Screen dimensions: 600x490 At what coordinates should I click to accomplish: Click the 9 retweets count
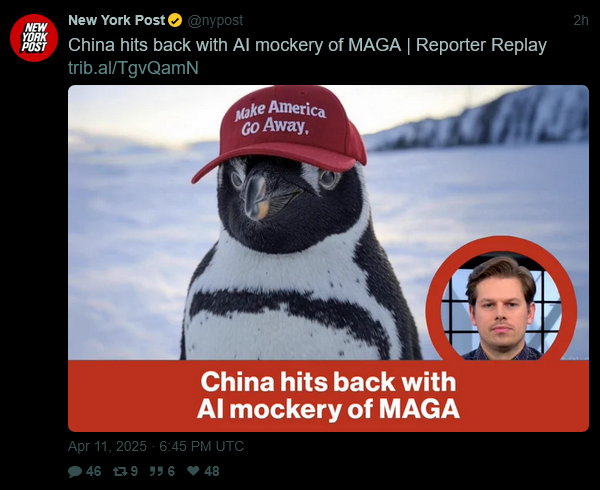click(x=134, y=471)
